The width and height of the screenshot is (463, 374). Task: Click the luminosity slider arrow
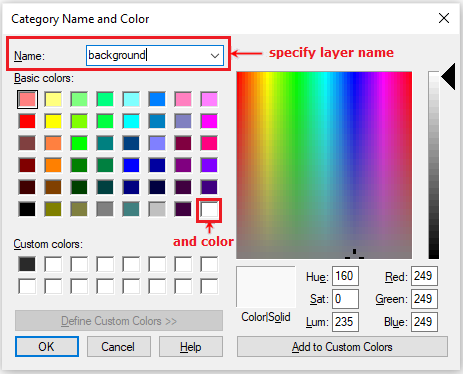coord(449,77)
